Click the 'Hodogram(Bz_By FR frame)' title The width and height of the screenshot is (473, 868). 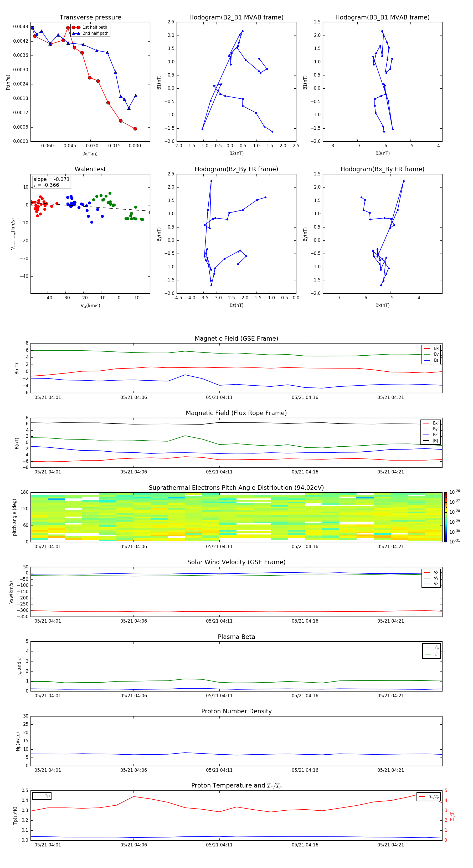[x=236, y=169]
